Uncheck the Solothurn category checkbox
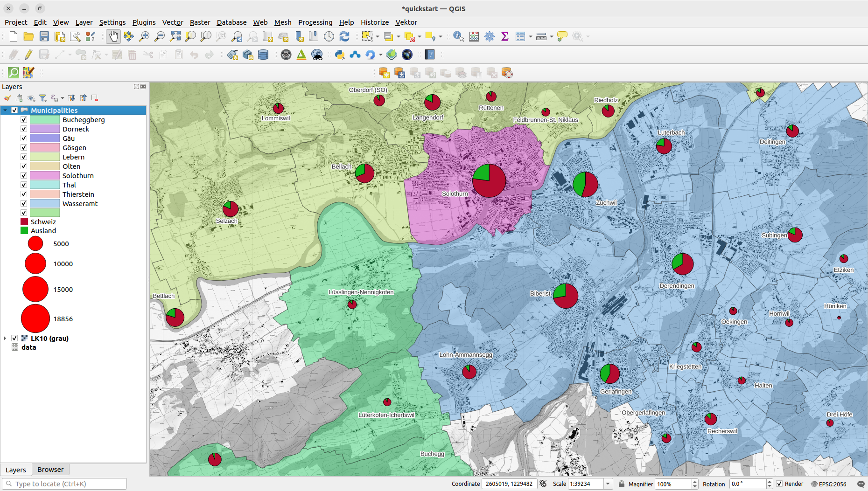The height and width of the screenshot is (491, 868). click(x=24, y=176)
